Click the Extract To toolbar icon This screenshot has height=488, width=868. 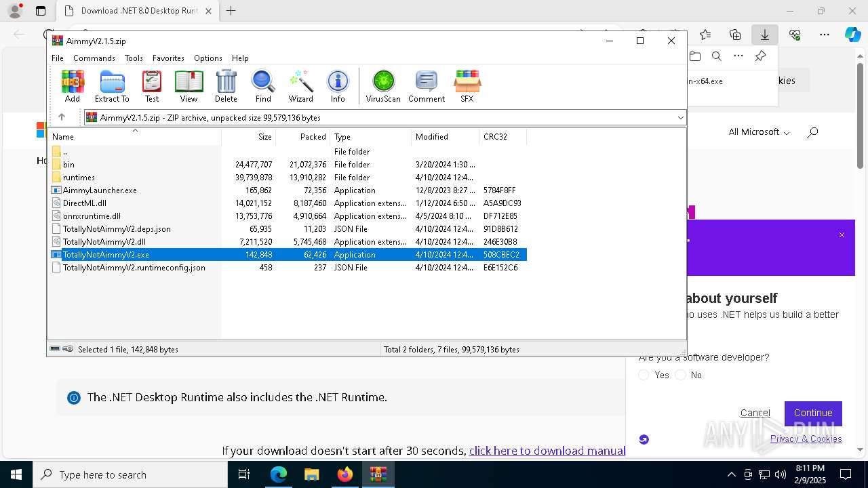tap(112, 86)
